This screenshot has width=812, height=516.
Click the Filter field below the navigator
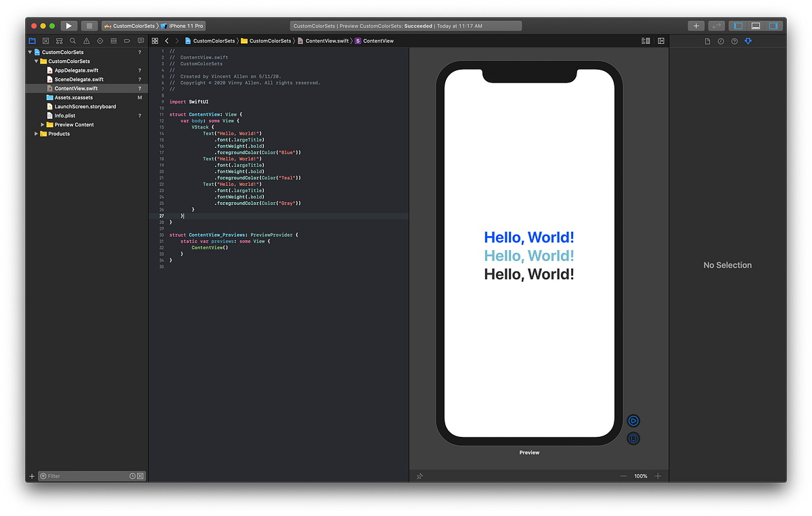pyautogui.click(x=81, y=475)
